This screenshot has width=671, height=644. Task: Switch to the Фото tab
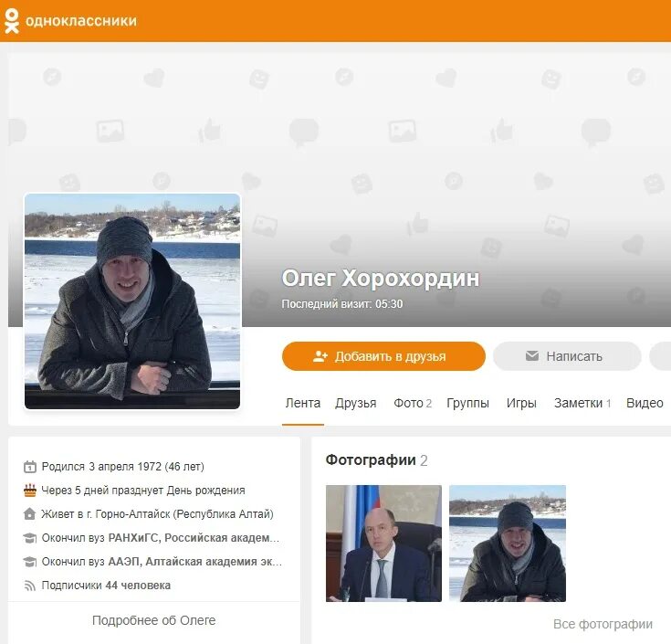pyautogui.click(x=413, y=403)
